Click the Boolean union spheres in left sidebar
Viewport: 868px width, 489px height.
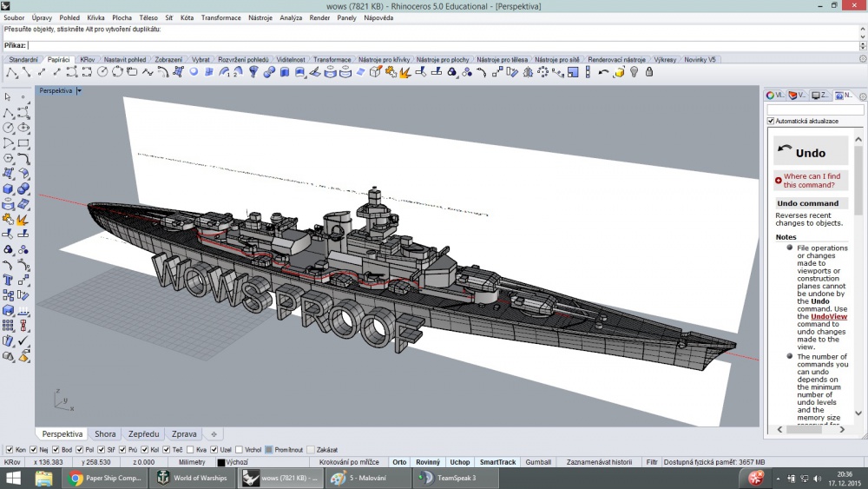pos(23,188)
